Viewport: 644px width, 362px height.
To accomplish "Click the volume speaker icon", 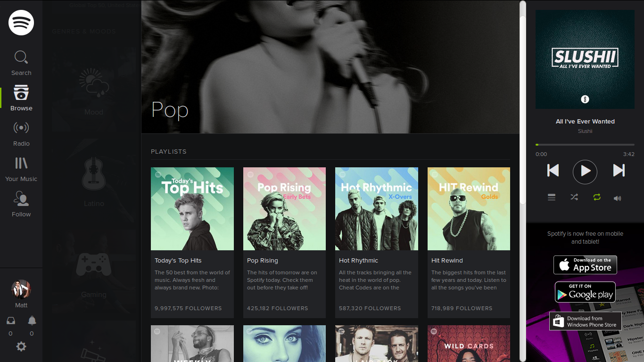I will (x=618, y=198).
